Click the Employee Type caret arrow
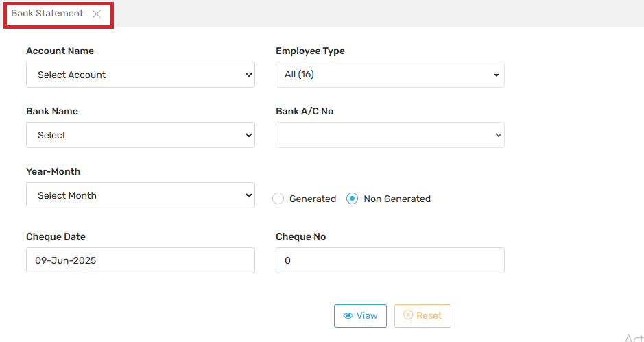Viewport: 644px width, 342px height. (497, 75)
